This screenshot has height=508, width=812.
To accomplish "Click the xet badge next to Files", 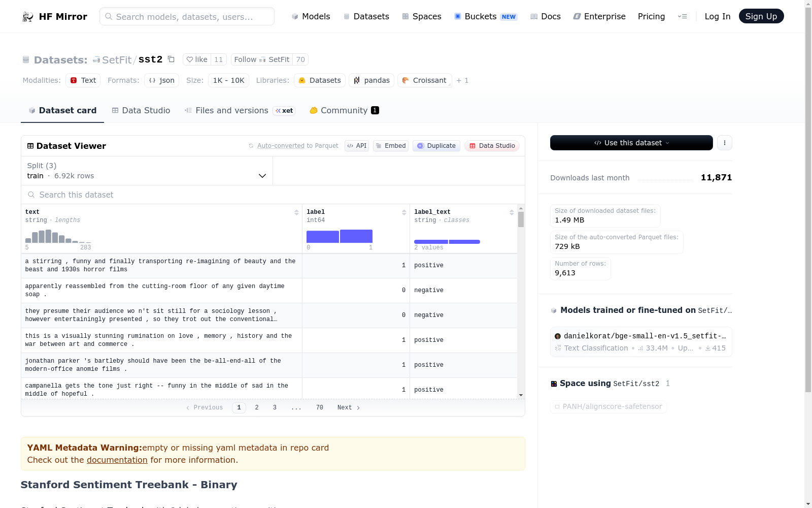I will coord(284,111).
